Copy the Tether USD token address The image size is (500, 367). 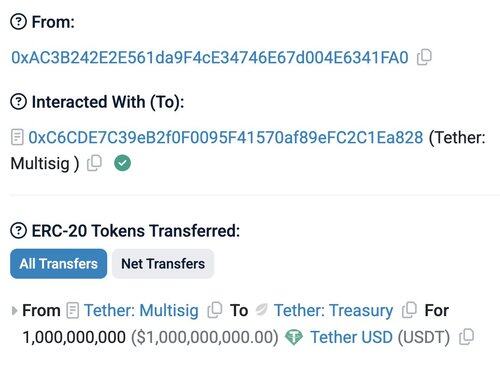pos(466,337)
